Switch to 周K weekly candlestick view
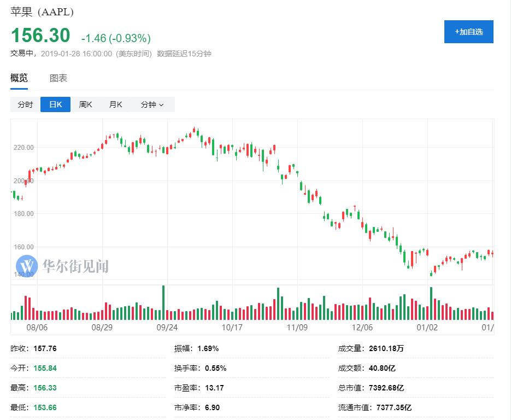The width and height of the screenshot is (511, 420). click(x=85, y=104)
